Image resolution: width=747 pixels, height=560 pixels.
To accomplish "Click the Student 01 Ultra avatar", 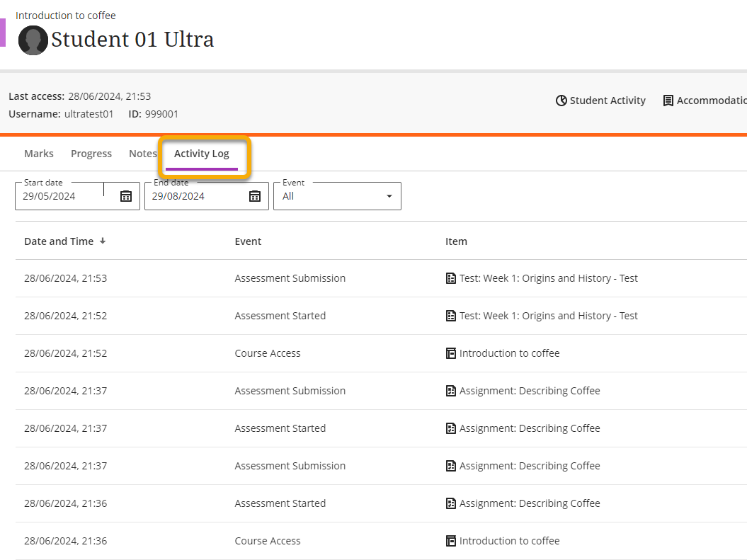I will coord(33,40).
